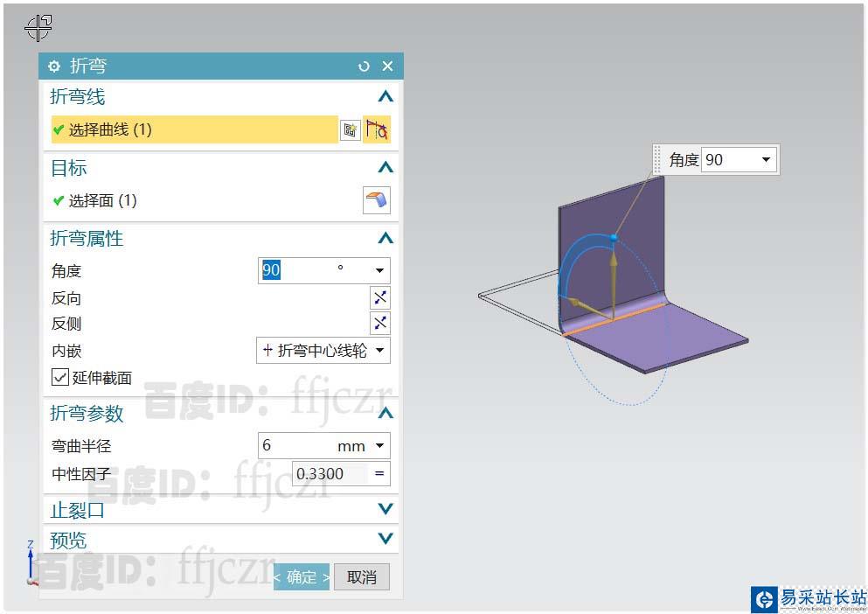868x614 pixels.
Task: Click the 确定 confirm button
Action: 302,577
